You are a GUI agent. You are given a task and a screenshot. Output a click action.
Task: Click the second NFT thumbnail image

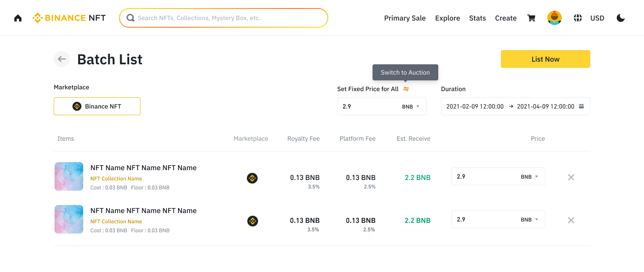coord(69,219)
